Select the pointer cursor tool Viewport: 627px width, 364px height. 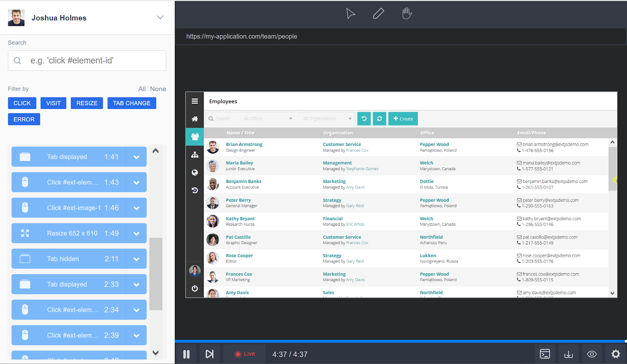tap(350, 14)
